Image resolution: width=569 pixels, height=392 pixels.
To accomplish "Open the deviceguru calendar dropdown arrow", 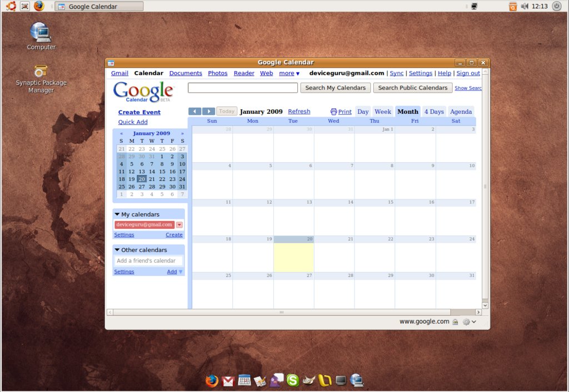I will click(x=179, y=225).
